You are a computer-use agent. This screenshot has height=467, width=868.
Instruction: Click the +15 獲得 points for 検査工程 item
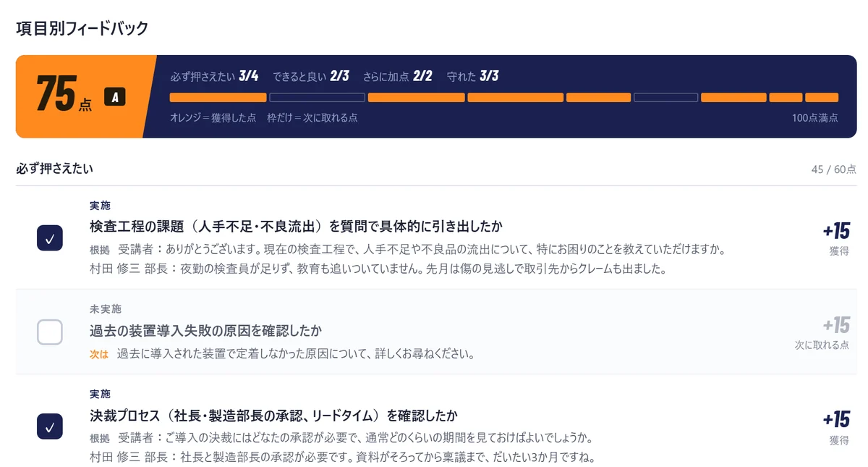tap(835, 238)
